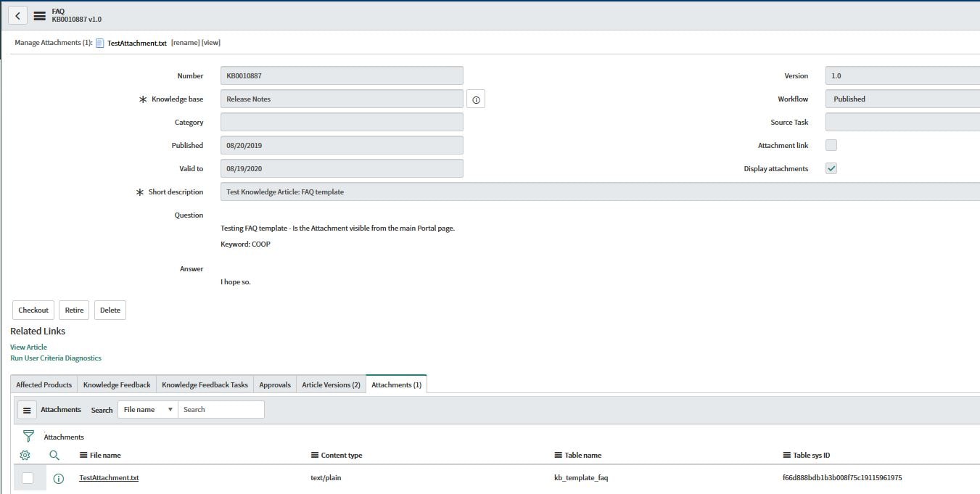Click the Valid to date field
The height and width of the screenshot is (494, 980).
(342, 168)
